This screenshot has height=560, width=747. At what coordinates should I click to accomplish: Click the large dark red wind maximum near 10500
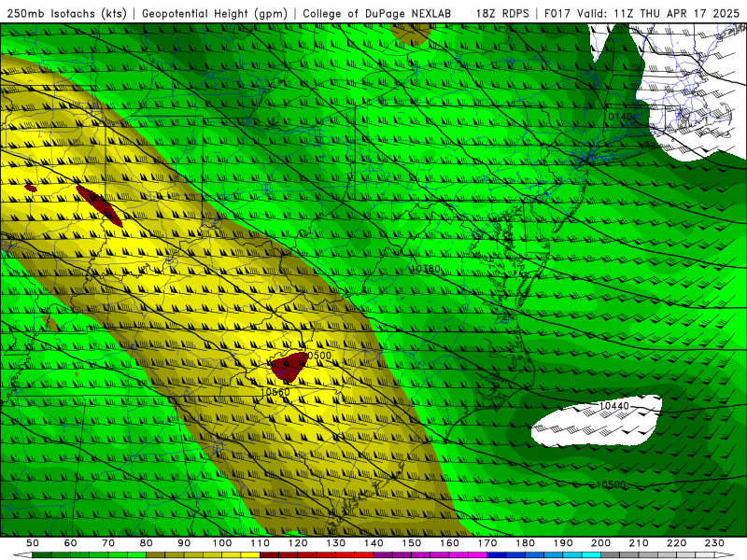click(x=289, y=368)
